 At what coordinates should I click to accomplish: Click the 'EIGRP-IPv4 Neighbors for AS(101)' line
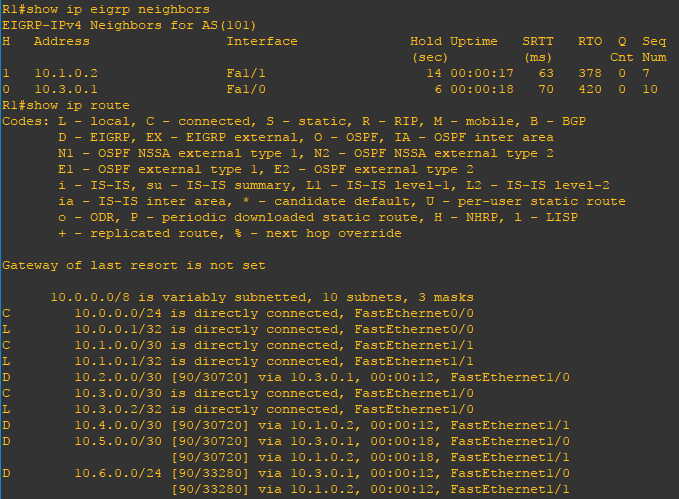click(x=129, y=25)
